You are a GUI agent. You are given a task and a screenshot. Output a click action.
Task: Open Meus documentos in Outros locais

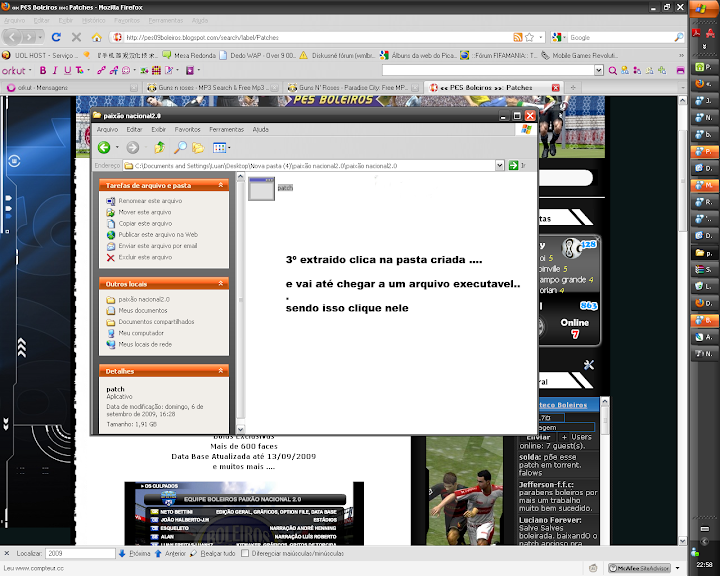143,311
